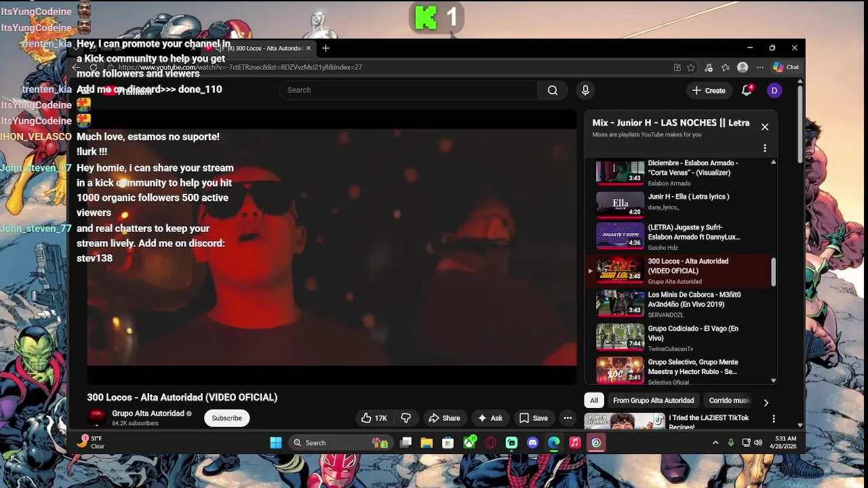868x488 pixels.
Task: Like the 300 Locos video
Action: (374, 418)
